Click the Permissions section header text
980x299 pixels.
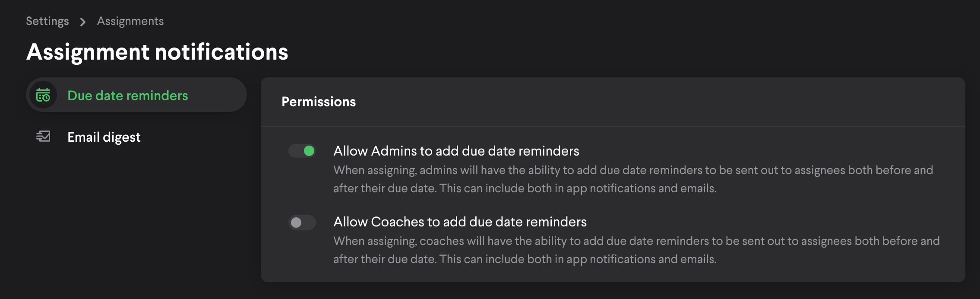tap(319, 102)
